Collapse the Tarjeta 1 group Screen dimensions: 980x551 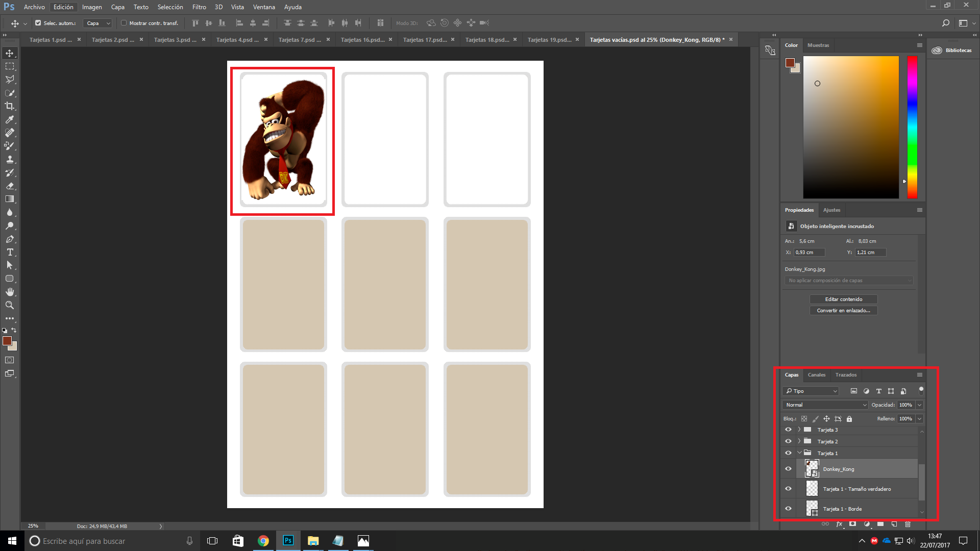pos(799,453)
